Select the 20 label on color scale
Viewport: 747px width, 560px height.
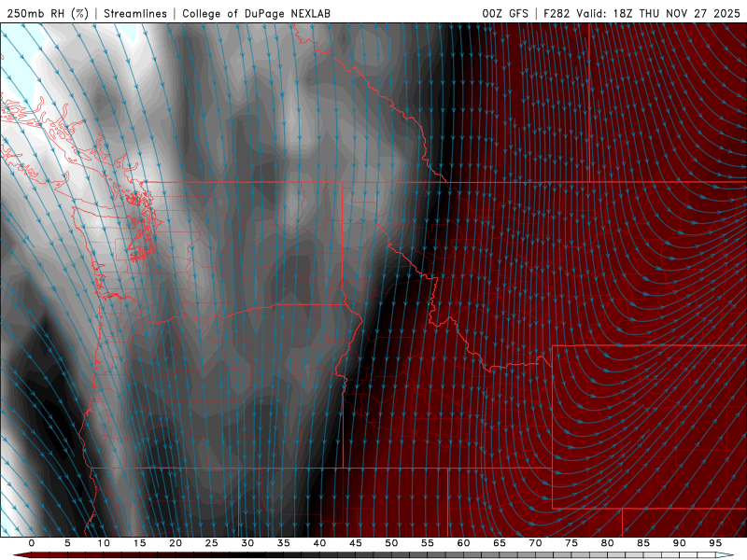pos(176,543)
